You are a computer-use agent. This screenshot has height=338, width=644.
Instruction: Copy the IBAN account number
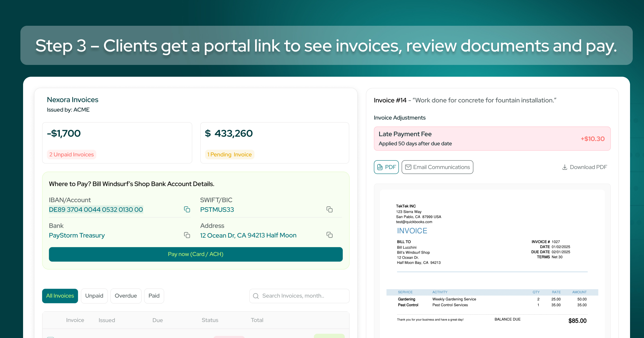click(187, 210)
